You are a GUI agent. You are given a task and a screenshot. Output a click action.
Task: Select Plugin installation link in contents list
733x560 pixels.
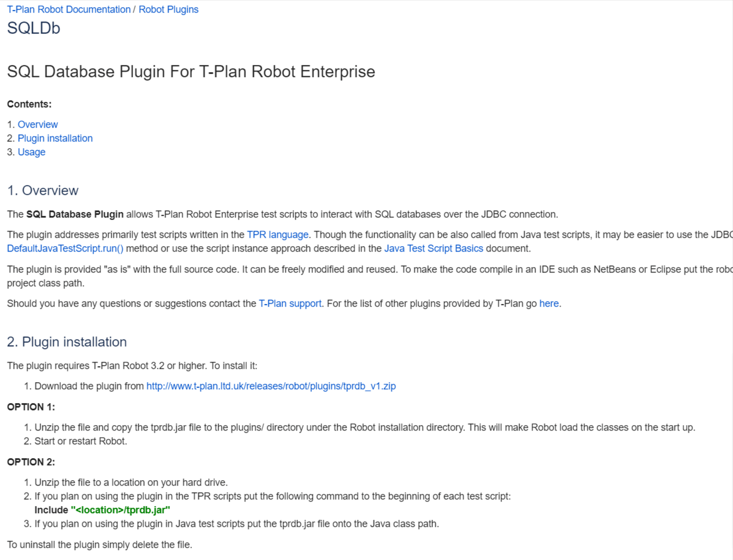pyautogui.click(x=55, y=138)
